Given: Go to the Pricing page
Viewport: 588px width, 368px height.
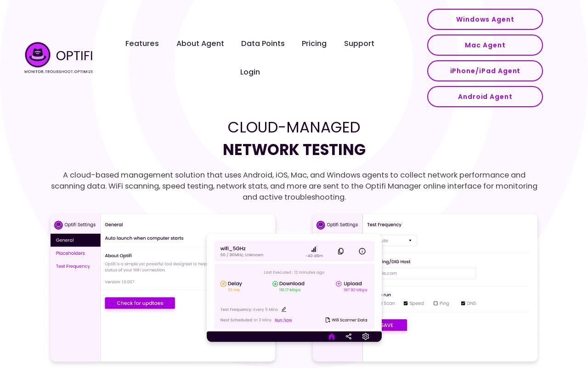Looking at the screenshot, I should click(314, 44).
